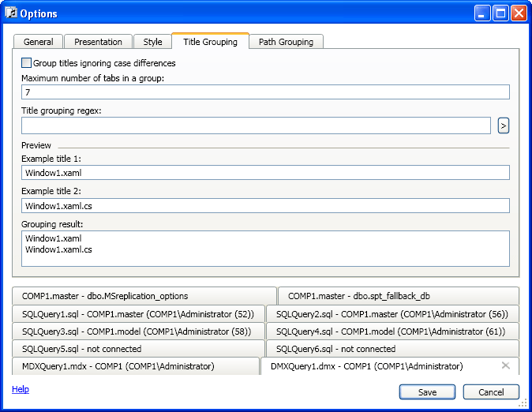Click the Example title 1 field
Image resolution: width=532 pixels, height=412 pixels.
265,173
